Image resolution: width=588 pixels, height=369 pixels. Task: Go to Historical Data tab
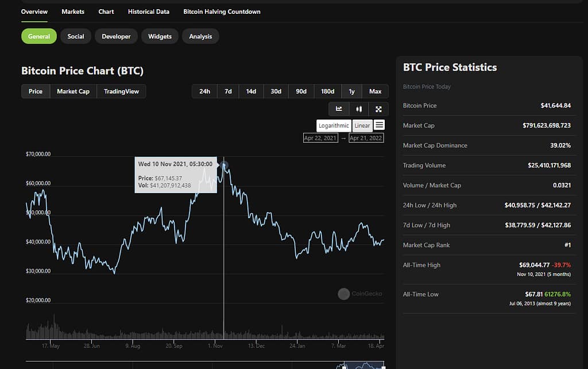148,11
